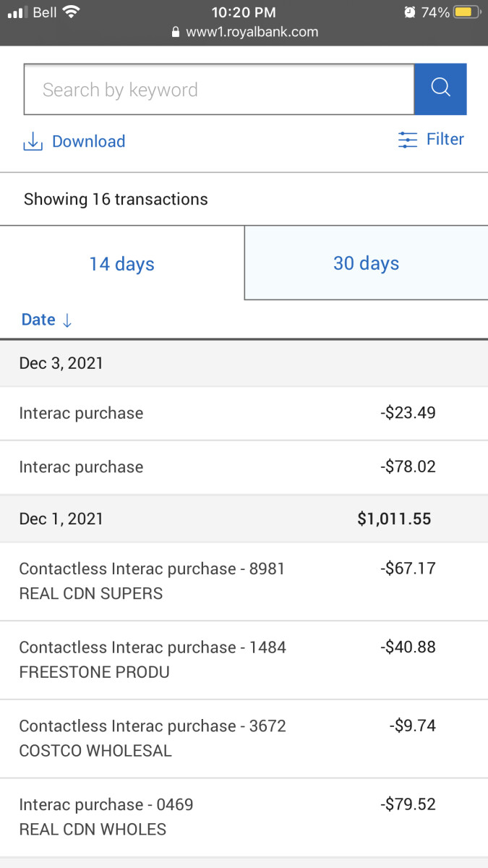Click the Download link text
This screenshot has height=868, width=488.
(x=88, y=142)
